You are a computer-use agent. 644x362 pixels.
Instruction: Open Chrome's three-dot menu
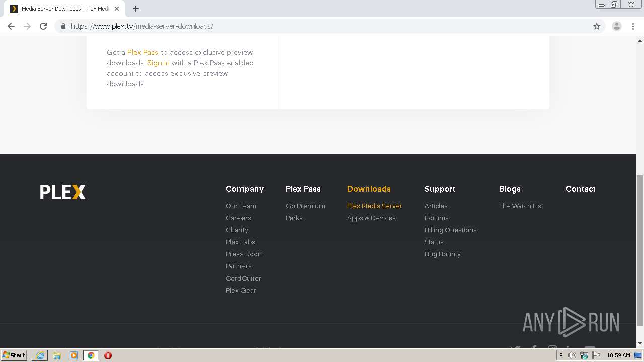point(633,26)
